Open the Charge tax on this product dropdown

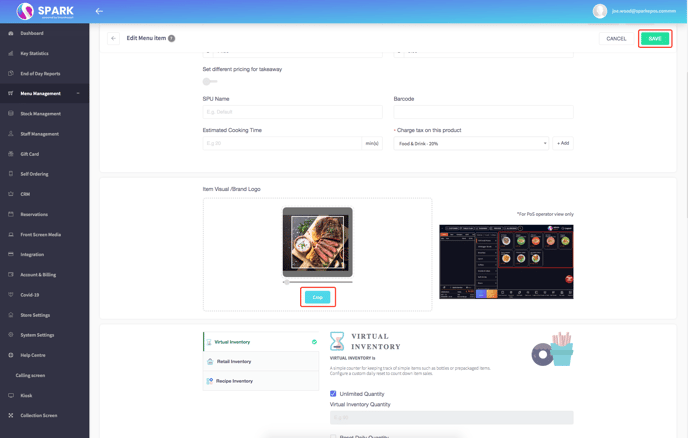pyautogui.click(x=471, y=144)
